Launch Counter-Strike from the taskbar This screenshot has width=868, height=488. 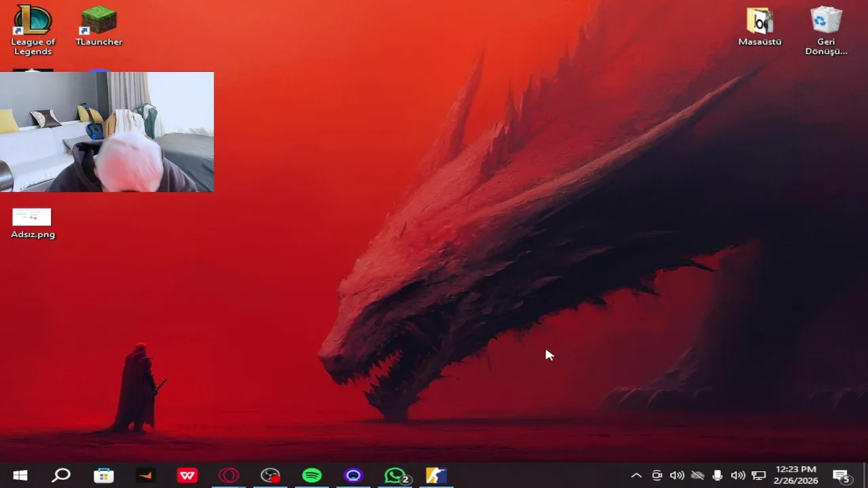(x=437, y=476)
